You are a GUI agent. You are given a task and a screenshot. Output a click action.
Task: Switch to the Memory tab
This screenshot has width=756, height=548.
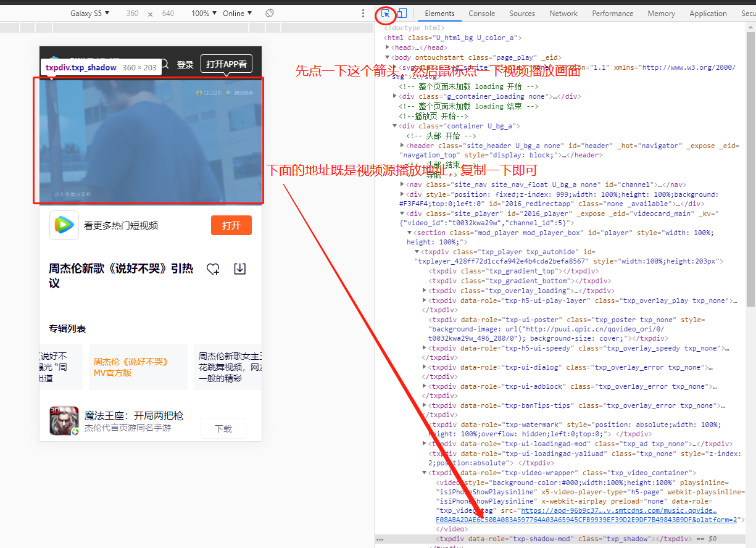coord(662,13)
